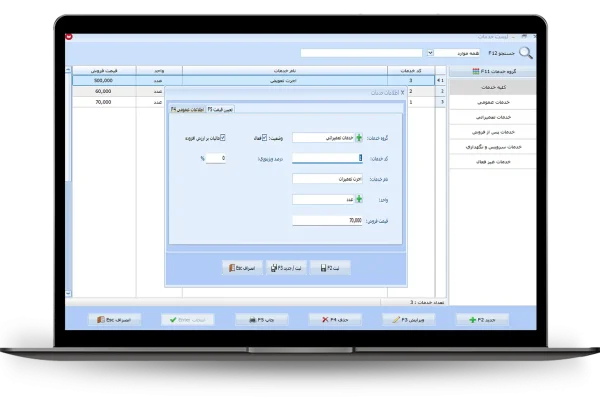600x400 pixels.
Task: Click the main search text field
Action: (x=361, y=53)
